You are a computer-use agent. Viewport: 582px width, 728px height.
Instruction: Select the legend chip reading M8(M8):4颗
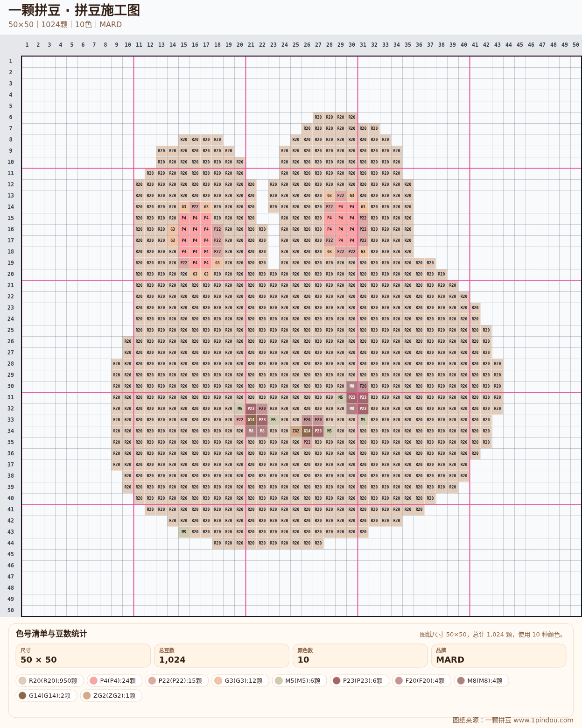pyautogui.click(x=481, y=681)
